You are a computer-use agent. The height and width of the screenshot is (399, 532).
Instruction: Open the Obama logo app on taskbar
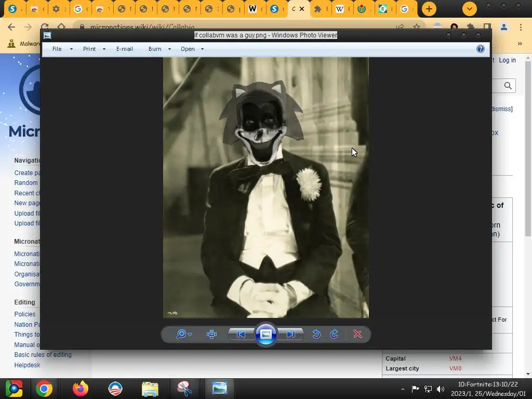pyautogui.click(x=115, y=389)
